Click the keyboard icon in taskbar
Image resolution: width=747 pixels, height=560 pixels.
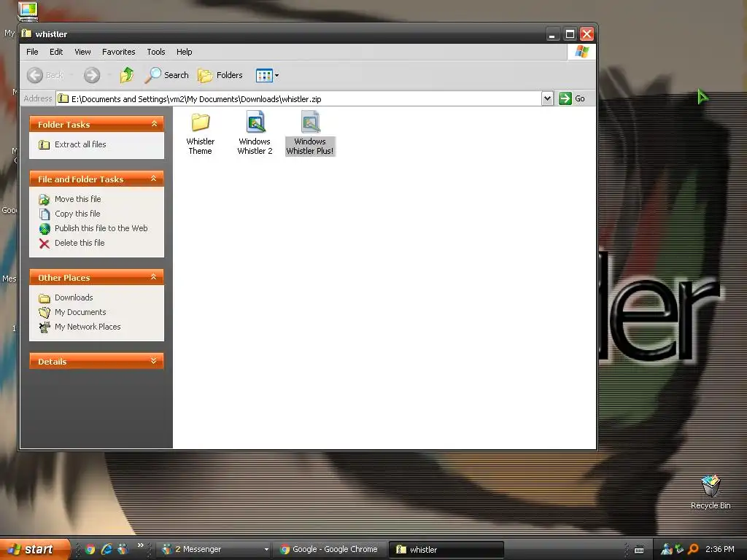tap(639, 550)
